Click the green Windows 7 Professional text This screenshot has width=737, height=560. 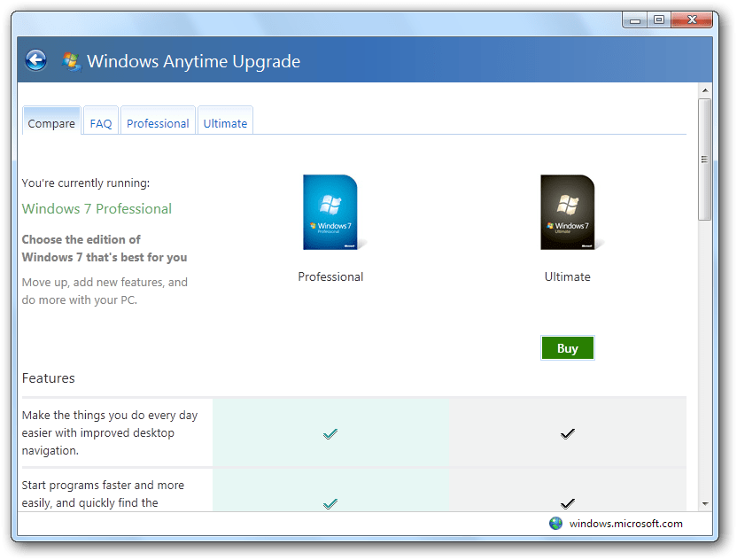click(97, 209)
